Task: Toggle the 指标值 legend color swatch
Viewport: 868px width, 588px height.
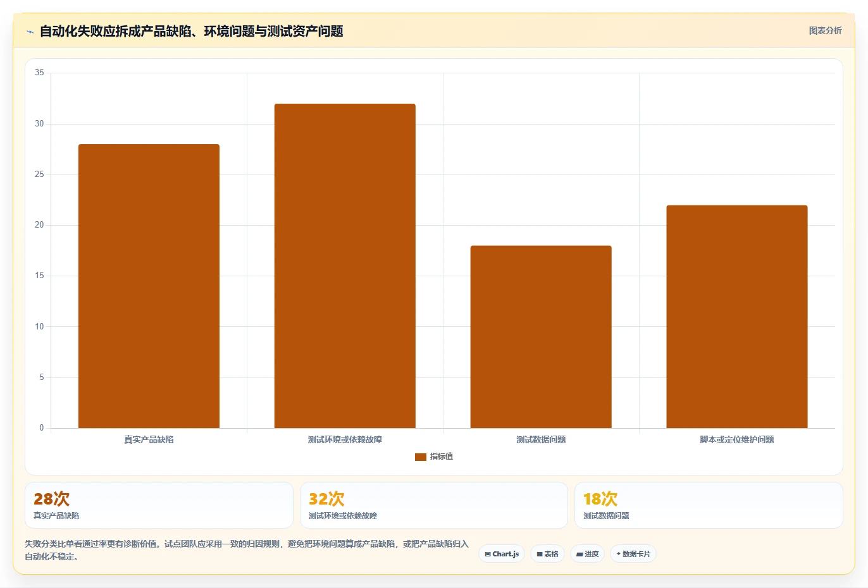Action: [421, 457]
